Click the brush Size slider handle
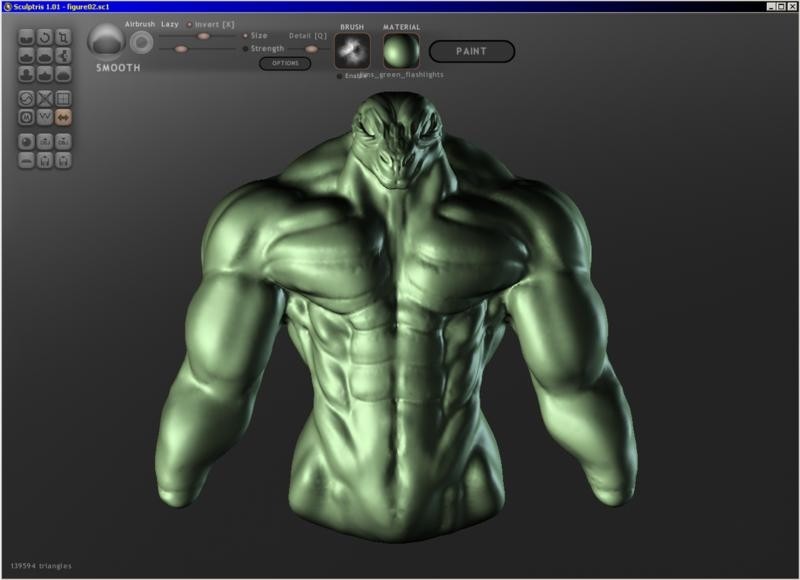This screenshot has height=580, width=800. tap(203, 35)
